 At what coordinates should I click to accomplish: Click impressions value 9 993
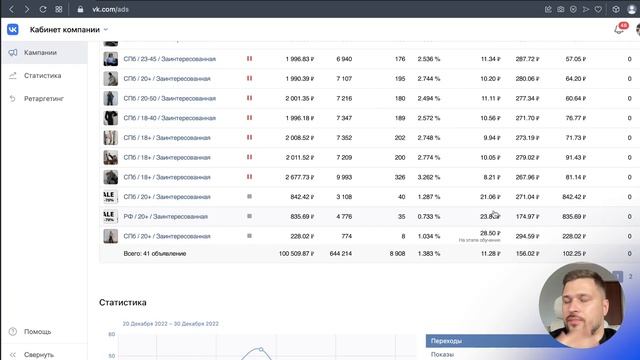(x=344, y=177)
